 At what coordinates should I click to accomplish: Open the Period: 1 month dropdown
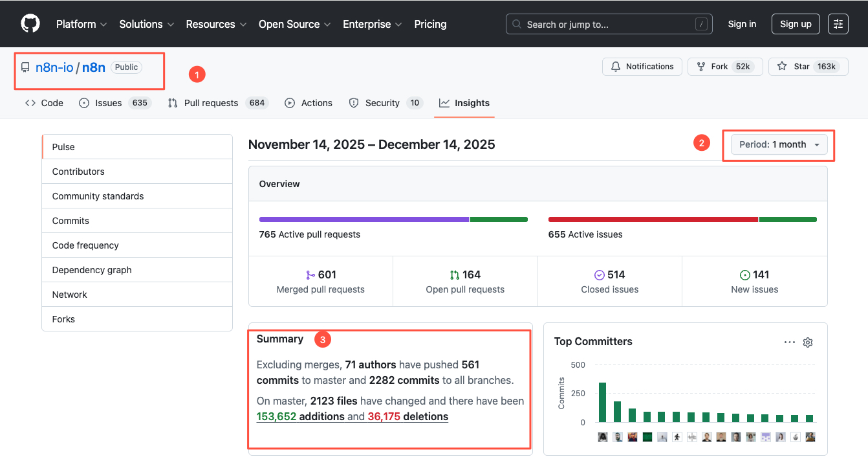point(779,144)
